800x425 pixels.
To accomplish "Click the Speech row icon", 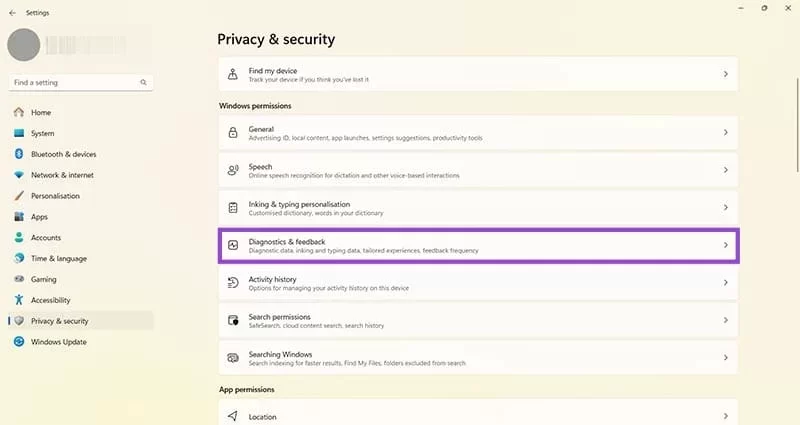I will [x=233, y=170].
